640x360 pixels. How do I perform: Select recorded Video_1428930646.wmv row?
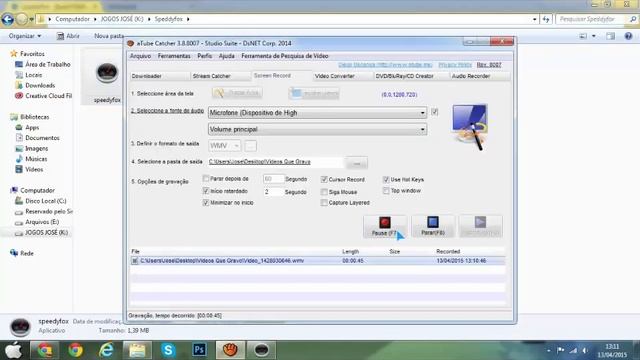point(318,261)
